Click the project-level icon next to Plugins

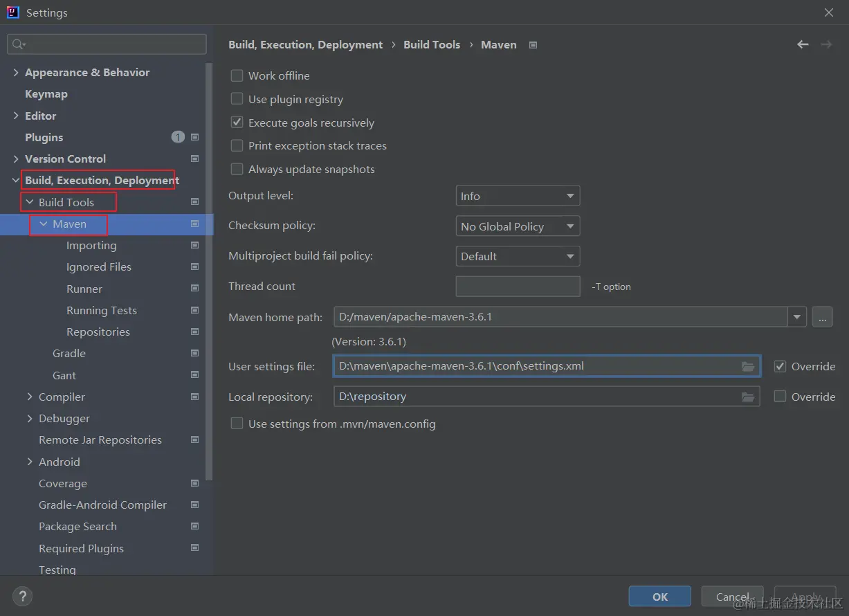point(194,137)
